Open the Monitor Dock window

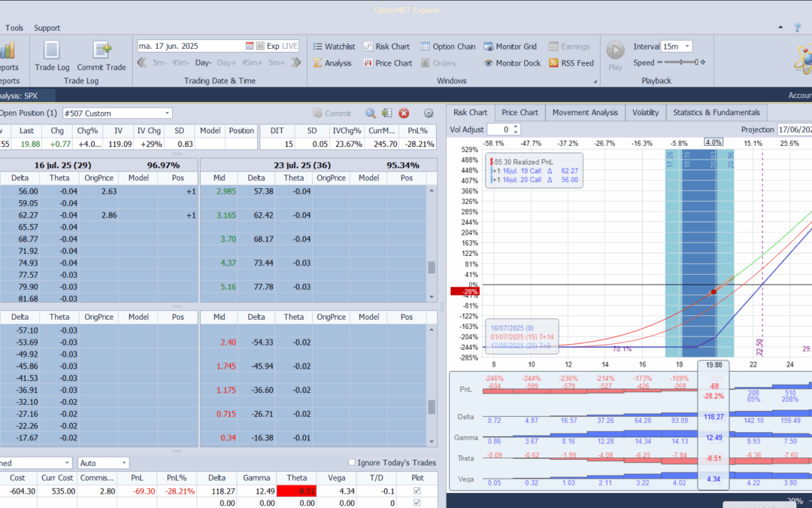512,63
